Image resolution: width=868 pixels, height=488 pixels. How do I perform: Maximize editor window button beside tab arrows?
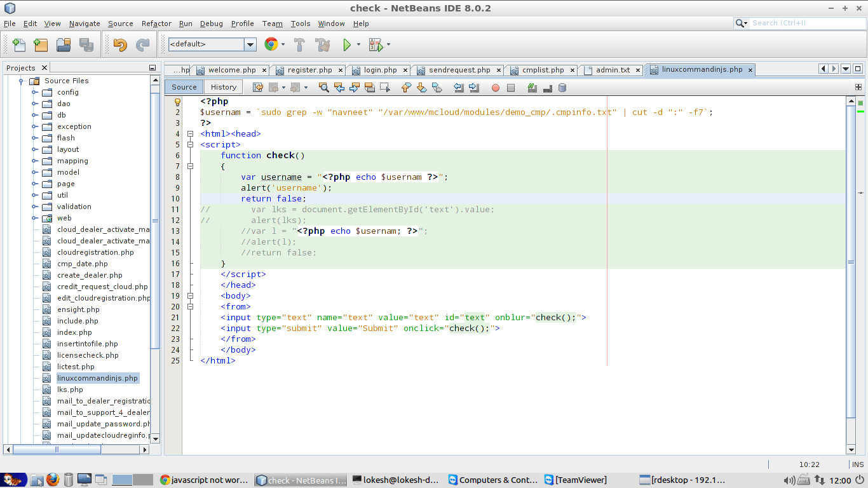pos(858,69)
